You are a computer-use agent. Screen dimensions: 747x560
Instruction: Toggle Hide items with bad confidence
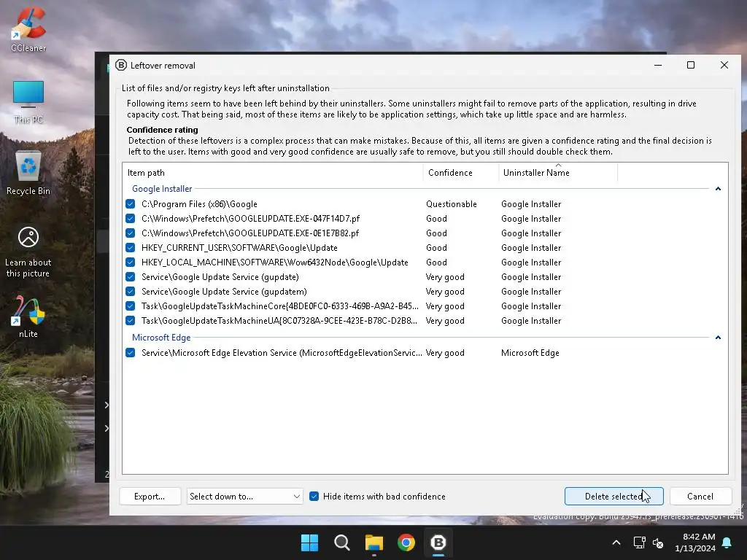point(314,496)
